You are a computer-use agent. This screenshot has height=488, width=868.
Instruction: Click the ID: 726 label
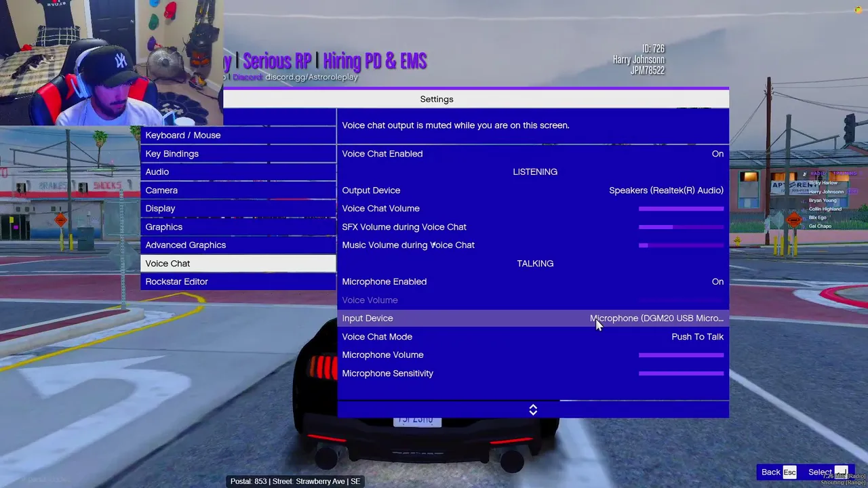pos(653,49)
